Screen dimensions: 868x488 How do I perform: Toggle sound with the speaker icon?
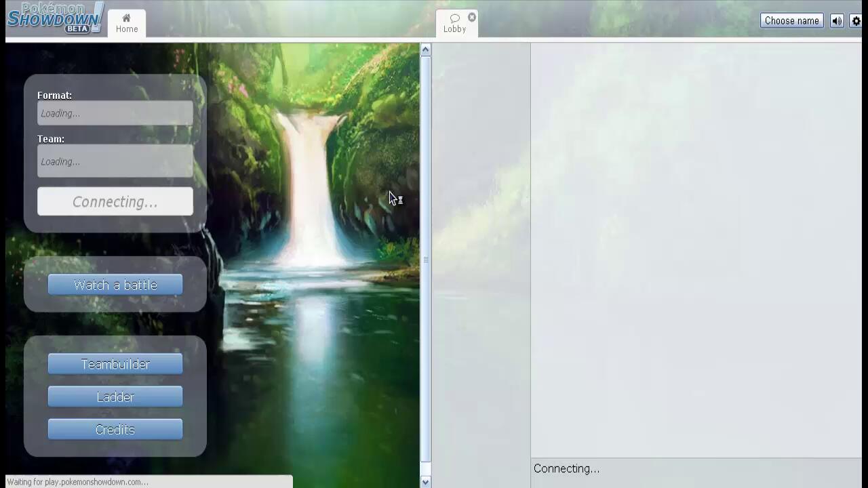[x=837, y=21]
